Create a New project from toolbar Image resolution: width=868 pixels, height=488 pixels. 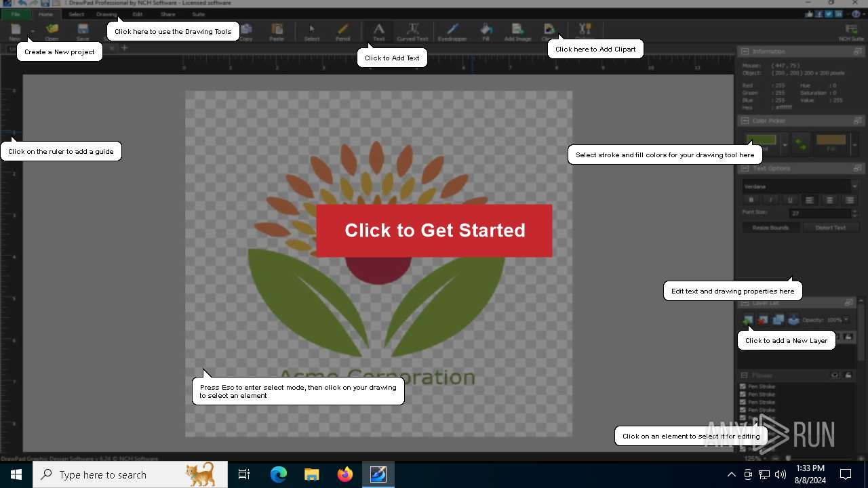point(15,31)
